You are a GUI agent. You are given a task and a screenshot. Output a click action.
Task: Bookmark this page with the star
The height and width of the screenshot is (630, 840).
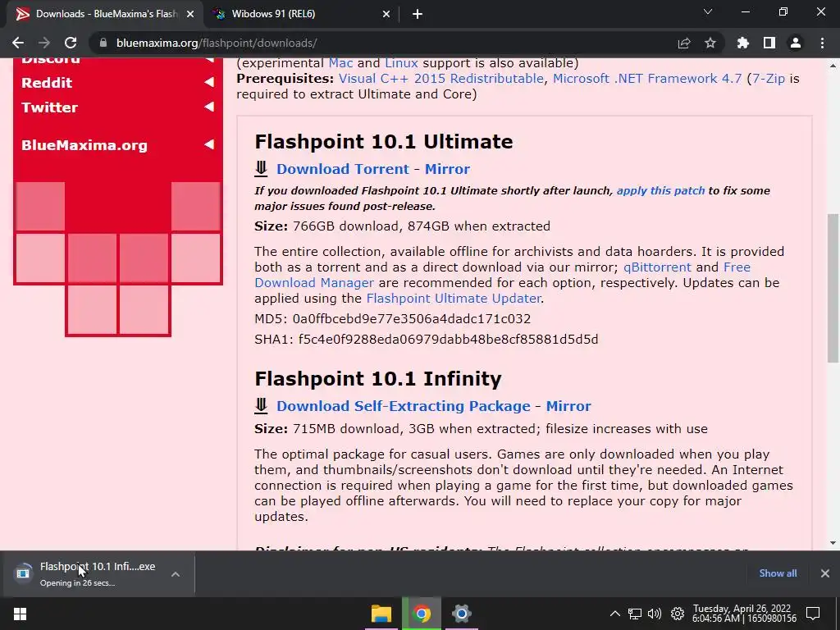click(710, 43)
